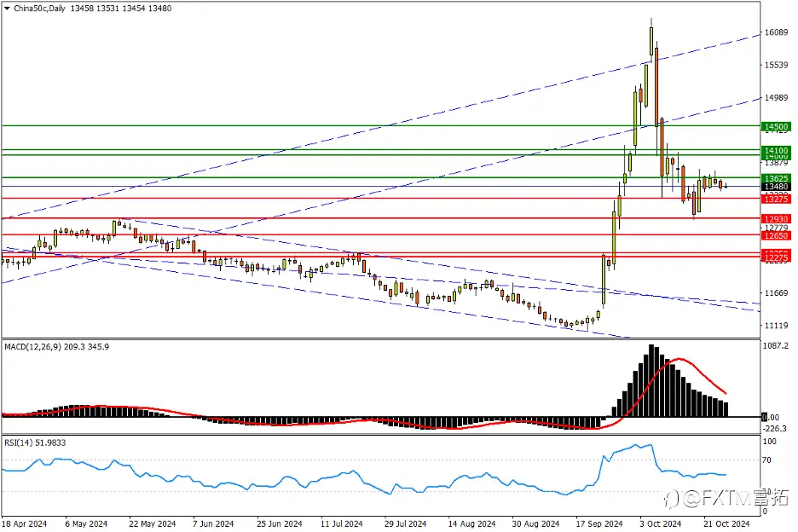The image size is (798, 532).
Task: Click the MACD scale value 1087.2
Action: (x=776, y=345)
